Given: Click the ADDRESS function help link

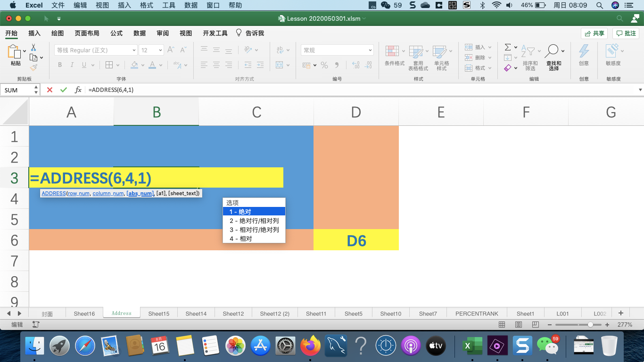Looking at the screenshot, I should (54, 193).
